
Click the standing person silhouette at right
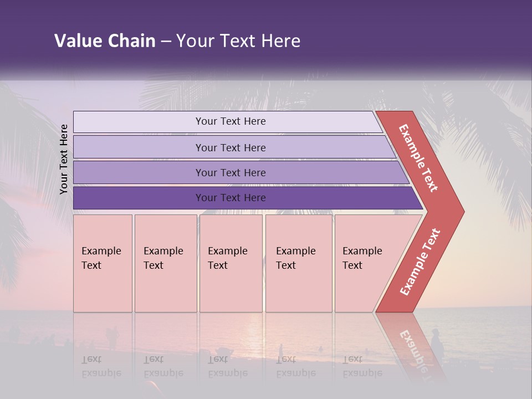pos(437,344)
